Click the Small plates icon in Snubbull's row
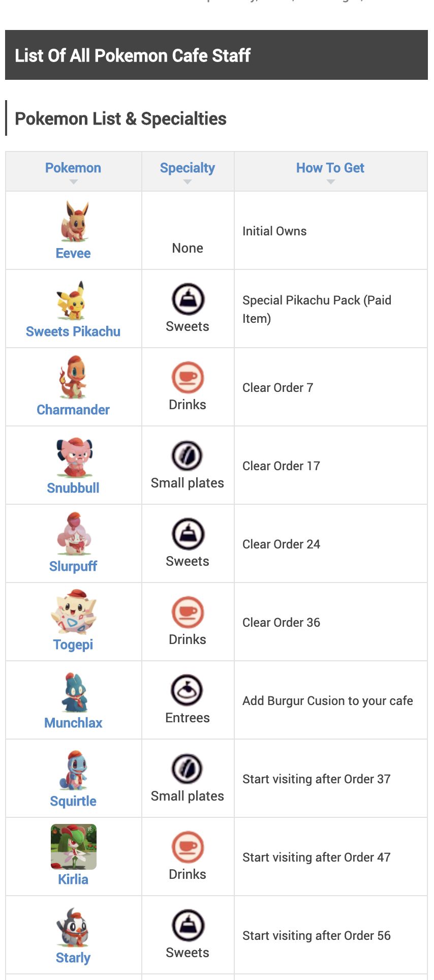Viewport: 434px width, 980px height. click(x=188, y=456)
